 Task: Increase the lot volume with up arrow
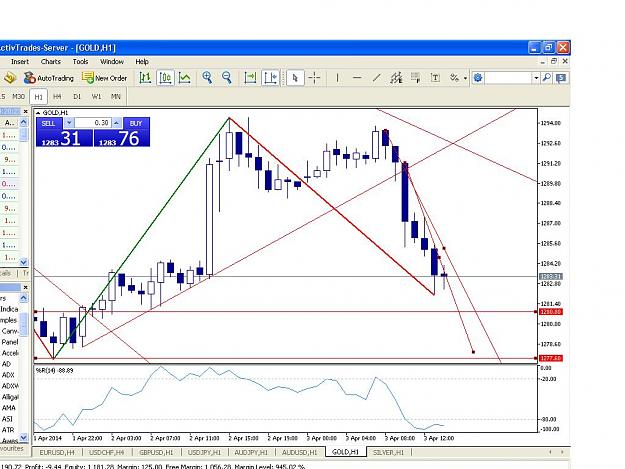click(116, 123)
